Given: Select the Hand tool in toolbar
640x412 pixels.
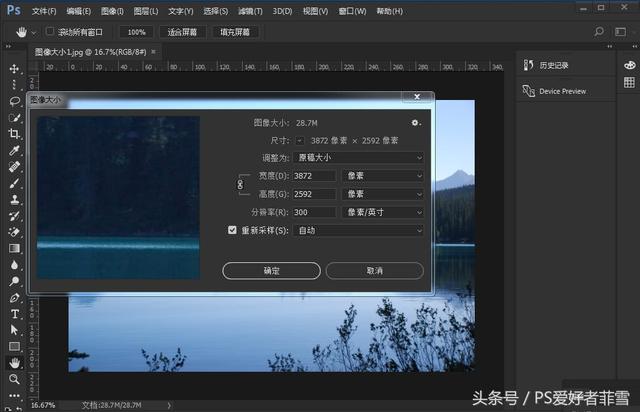Looking at the screenshot, I should pyautogui.click(x=14, y=363).
